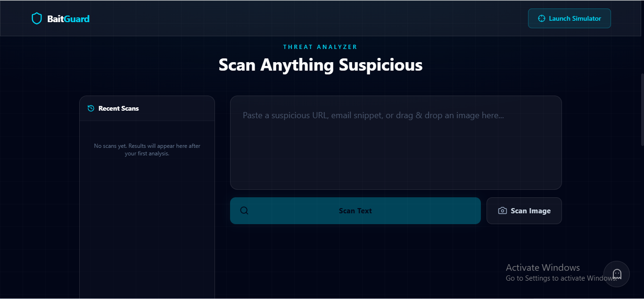644x299 pixels.
Task: Click the page's vertical scrollbar thumb
Action: pos(642,109)
